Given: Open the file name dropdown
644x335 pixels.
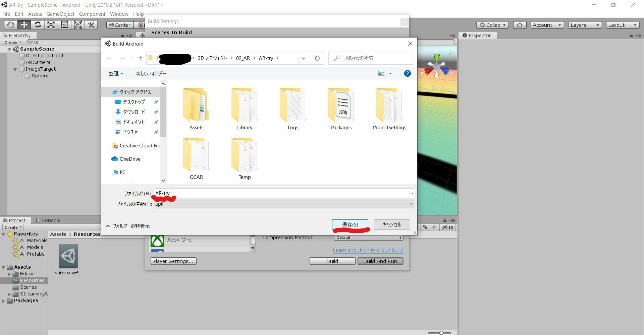Looking at the screenshot, I should [411, 193].
